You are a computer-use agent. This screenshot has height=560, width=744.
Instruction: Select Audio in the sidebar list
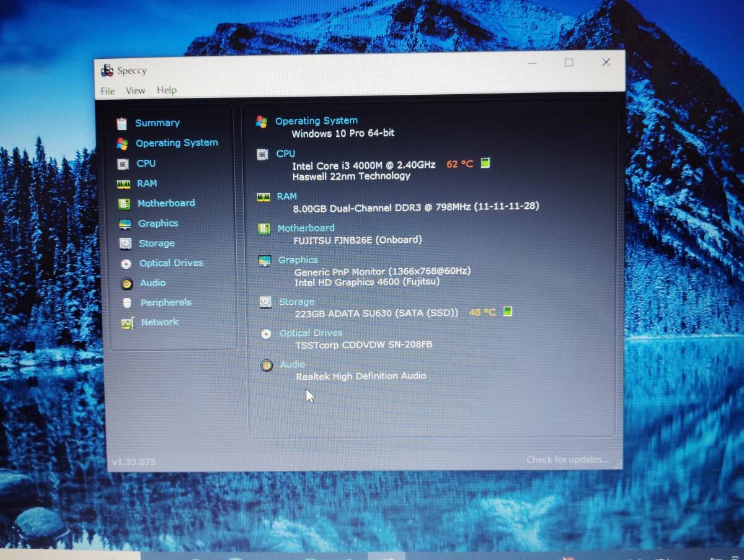pos(153,282)
